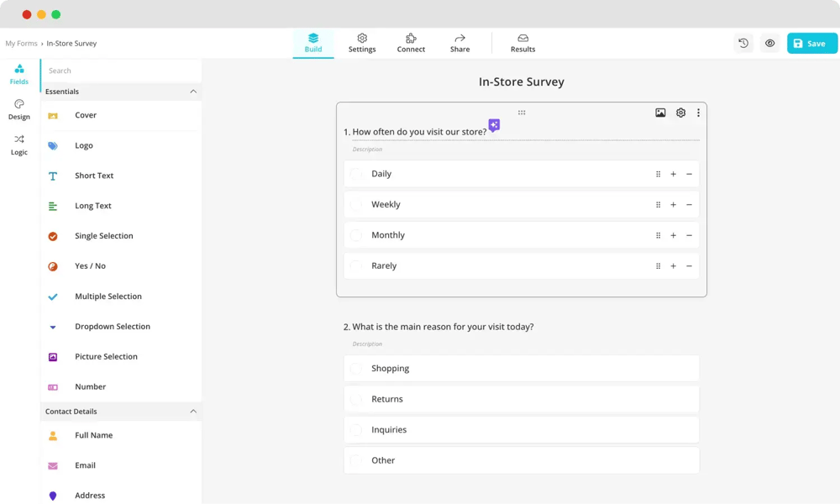This screenshot has width=840, height=504.
Task: Open the three-dot menu on question 1
Action: click(698, 113)
